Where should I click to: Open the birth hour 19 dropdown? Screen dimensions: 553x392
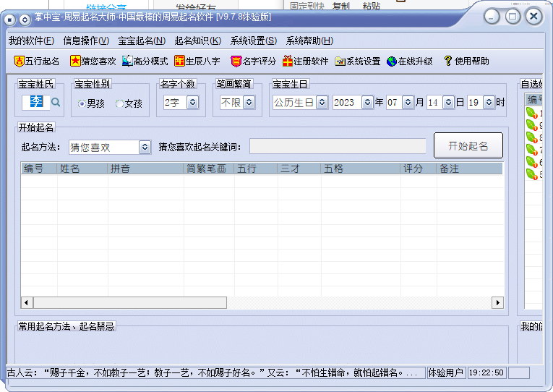489,102
